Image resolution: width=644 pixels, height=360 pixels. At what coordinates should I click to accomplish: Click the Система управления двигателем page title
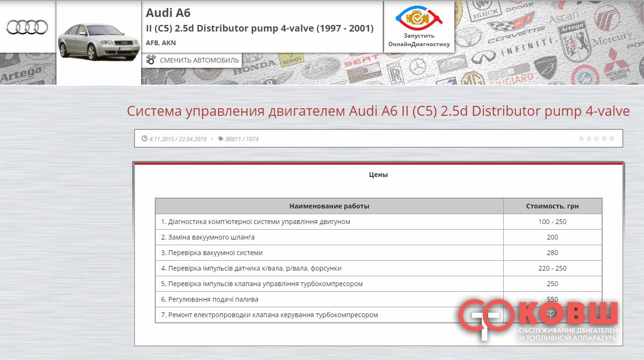(x=378, y=111)
